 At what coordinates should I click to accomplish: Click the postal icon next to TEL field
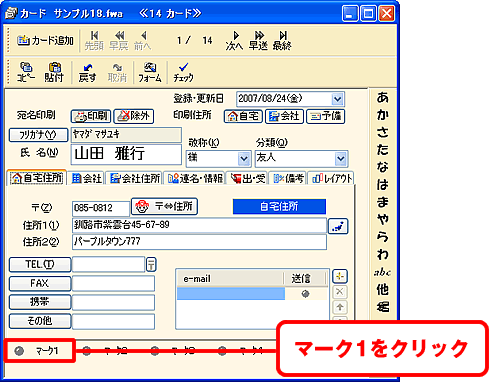click(x=151, y=265)
